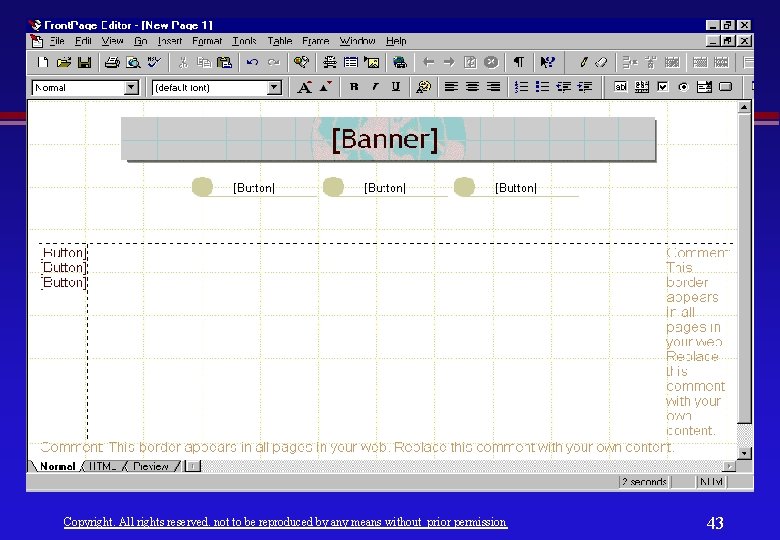Refresh the page icon
Screen dimensions: 780x540
(x=470, y=62)
